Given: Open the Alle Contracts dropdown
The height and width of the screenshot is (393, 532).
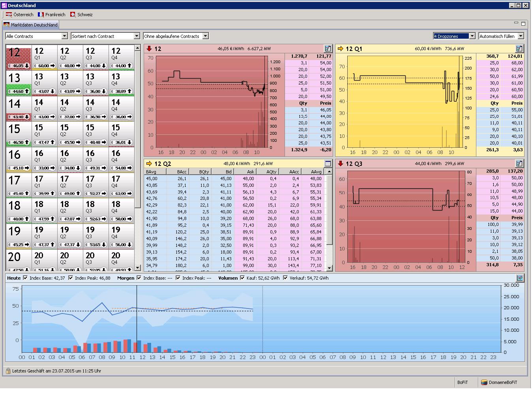Looking at the screenshot, I should (64, 36).
